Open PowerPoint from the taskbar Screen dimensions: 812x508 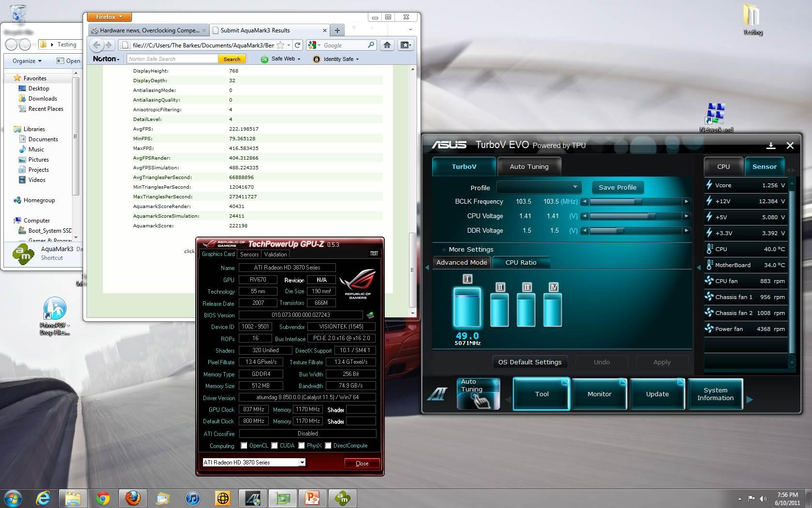tap(312, 498)
